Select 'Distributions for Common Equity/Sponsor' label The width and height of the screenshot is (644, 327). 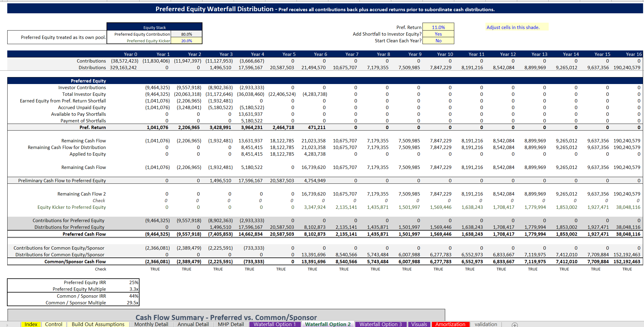point(60,254)
